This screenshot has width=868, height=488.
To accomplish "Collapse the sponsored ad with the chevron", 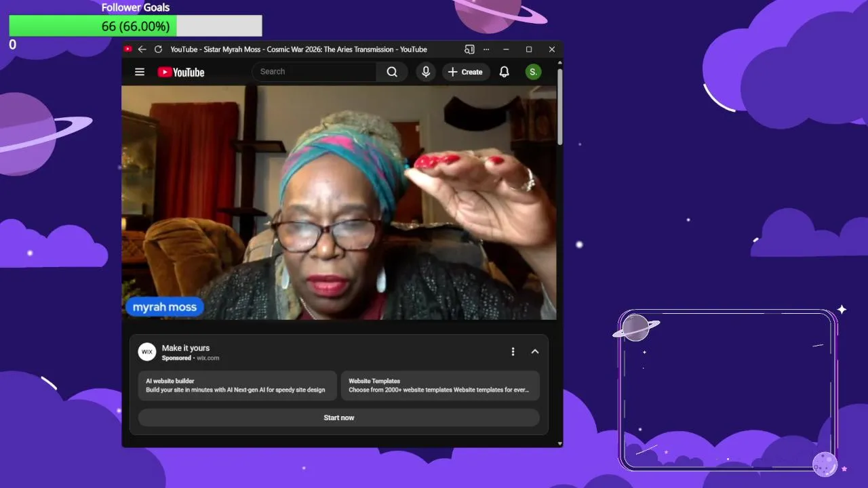I will coord(535,351).
